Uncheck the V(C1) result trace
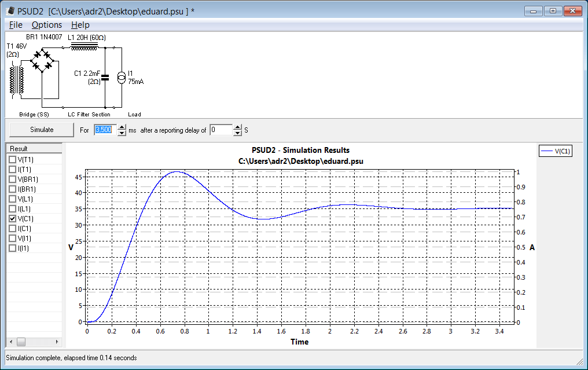Image resolution: width=588 pixels, height=370 pixels. (12, 218)
